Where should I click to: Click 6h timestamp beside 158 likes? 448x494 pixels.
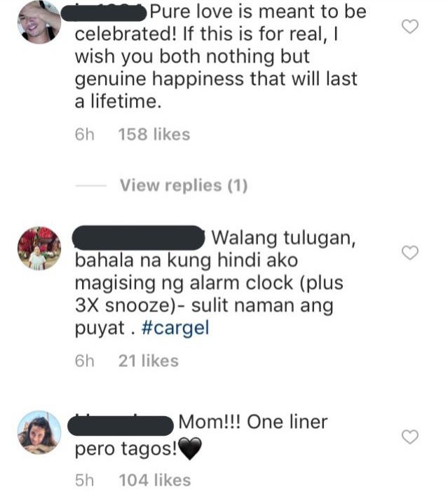pyautogui.click(x=85, y=135)
